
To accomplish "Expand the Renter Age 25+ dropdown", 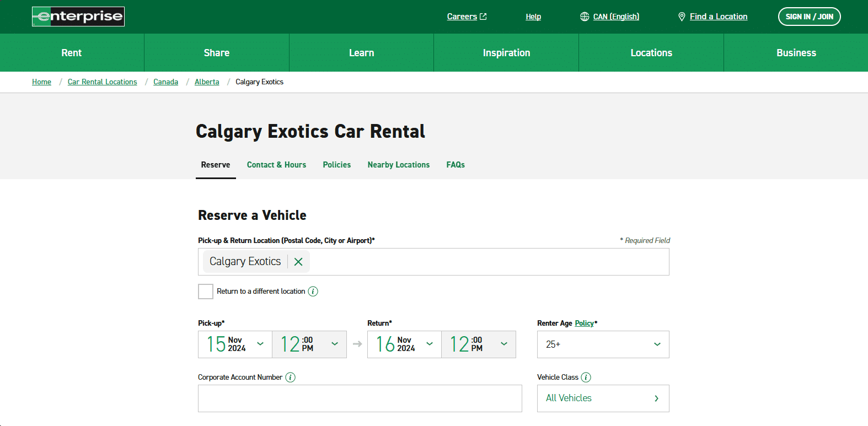I will [x=603, y=344].
